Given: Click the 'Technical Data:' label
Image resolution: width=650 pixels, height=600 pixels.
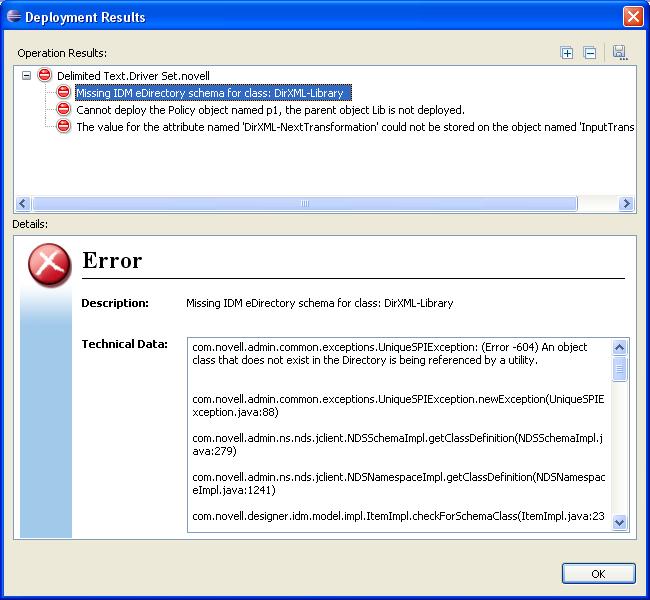Looking at the screenshot, I should click(124, 344).
